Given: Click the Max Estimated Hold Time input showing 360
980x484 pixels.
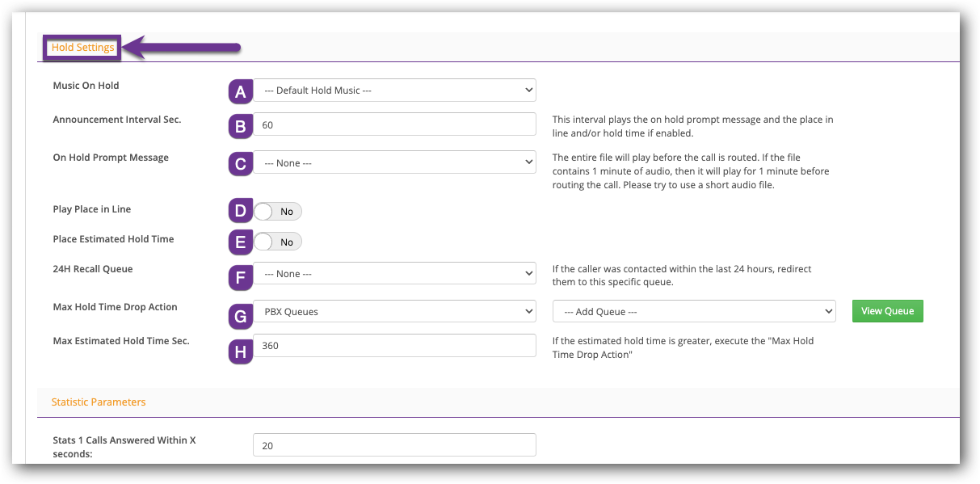Looking at the screenshot, I should point(394,345).
